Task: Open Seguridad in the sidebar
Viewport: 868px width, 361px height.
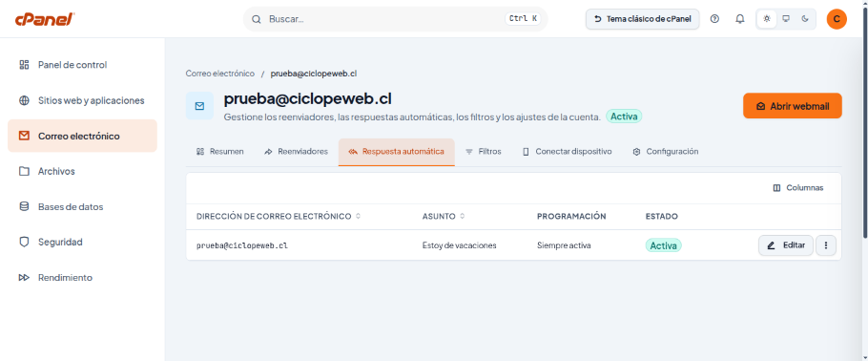Action: (x=82, y=243)
